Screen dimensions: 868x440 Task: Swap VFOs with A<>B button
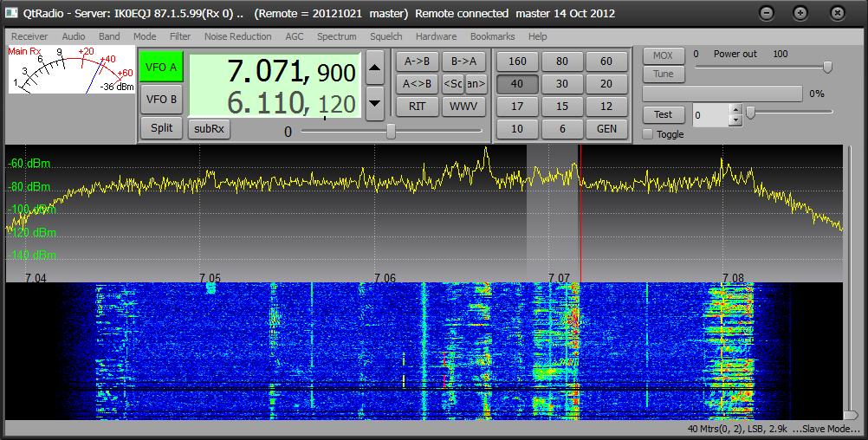(x=418, y=83)
